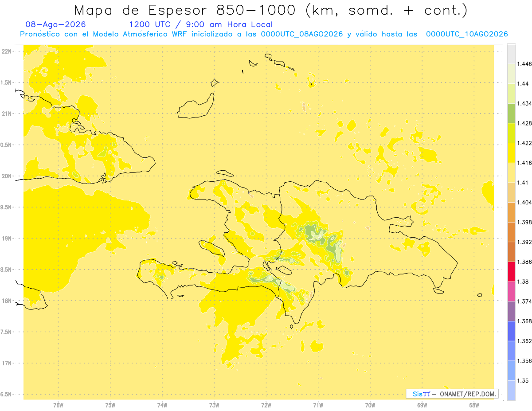
Task: Pick the green swatch between 1.428 and 1.434
Action: (x=511, y=113)
